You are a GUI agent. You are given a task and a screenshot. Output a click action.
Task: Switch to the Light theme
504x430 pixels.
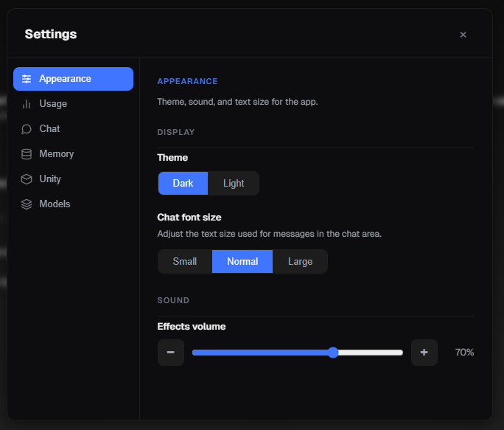pyautogui.click(x=234, y=183)
